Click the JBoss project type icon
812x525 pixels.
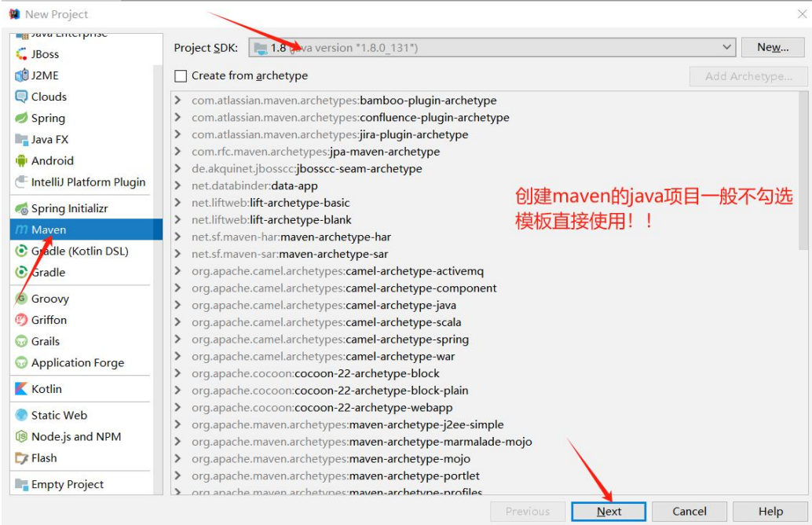point(21,54)
